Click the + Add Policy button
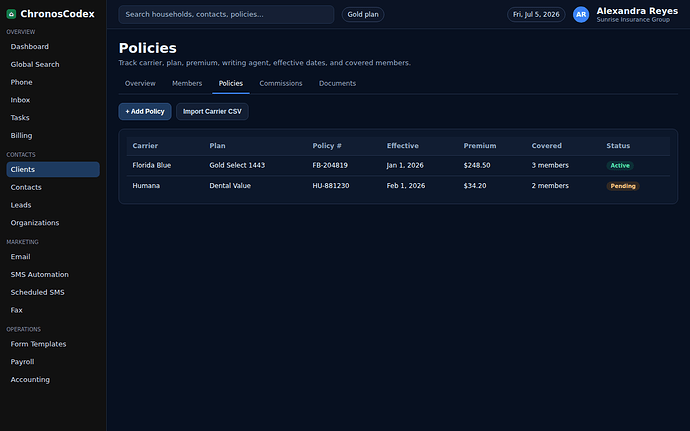The width and height of the screenshot is (690, 431). 145,112
